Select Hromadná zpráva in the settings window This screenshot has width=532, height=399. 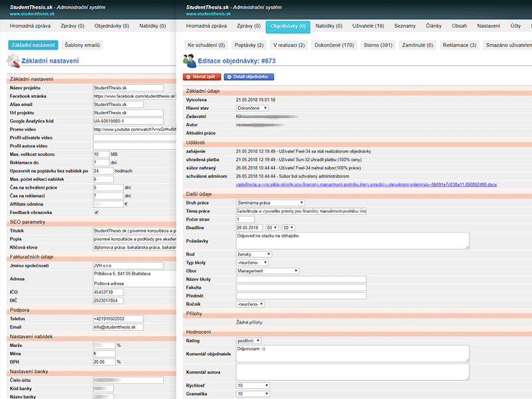pos(30,26)
